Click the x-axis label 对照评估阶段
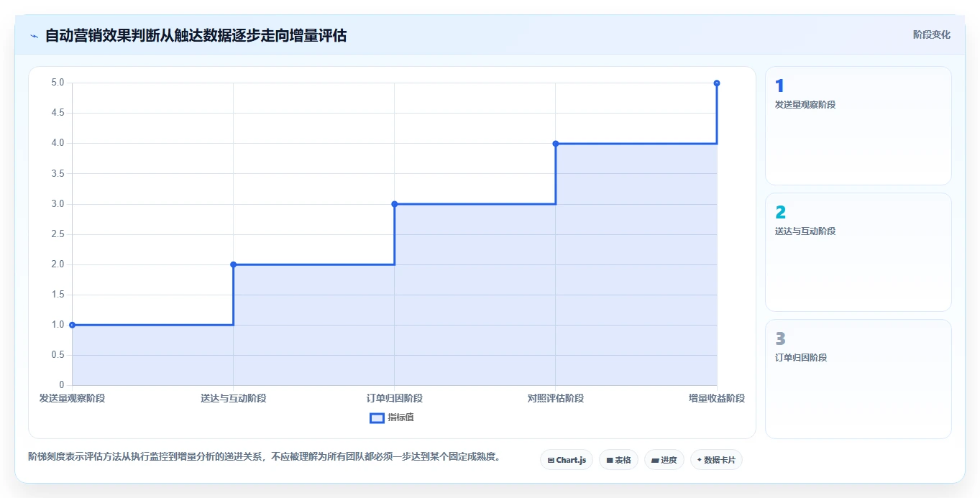This screenshot has width=980, height=498. 556,398
